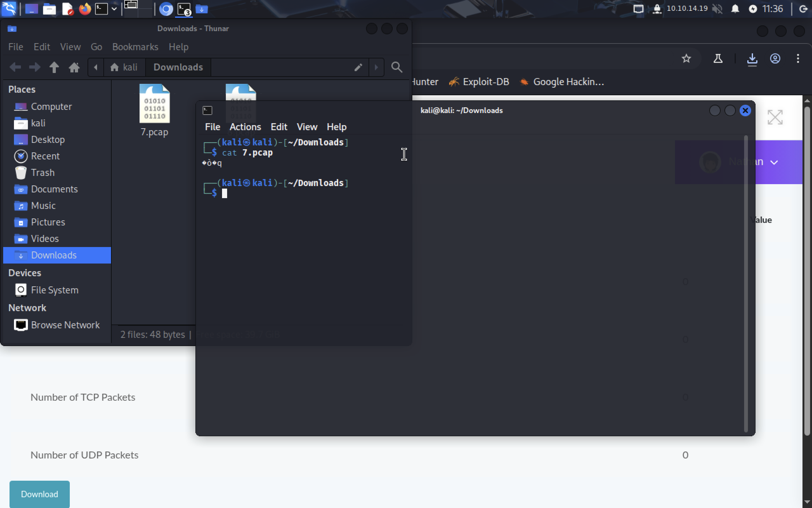Open the notifications bell in system tray
Screen dimensions: 812x508
(735, 9)
